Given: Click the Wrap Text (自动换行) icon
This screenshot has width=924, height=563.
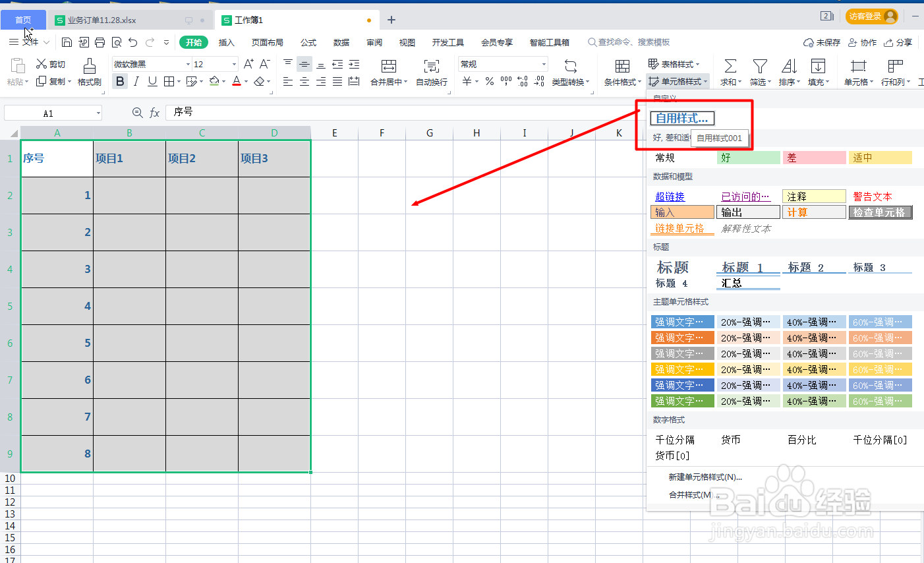Looking at the screenshot, I should [431, 73].
